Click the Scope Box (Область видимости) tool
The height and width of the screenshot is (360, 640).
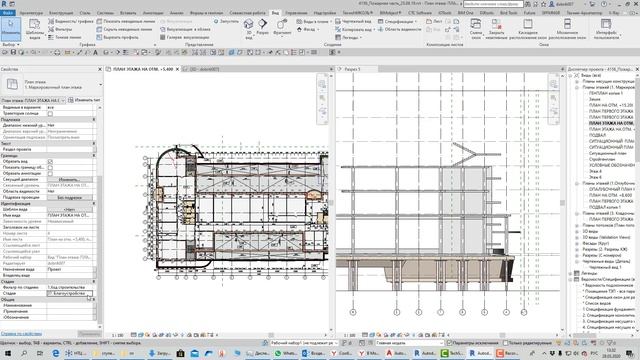pyautogui.click(x=400, y=29)
